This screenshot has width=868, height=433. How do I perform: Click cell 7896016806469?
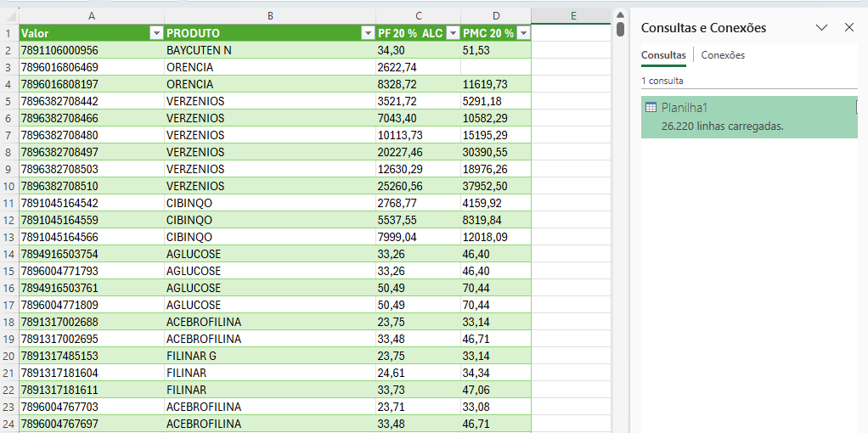pyautogui.click(x=92, y=68)
